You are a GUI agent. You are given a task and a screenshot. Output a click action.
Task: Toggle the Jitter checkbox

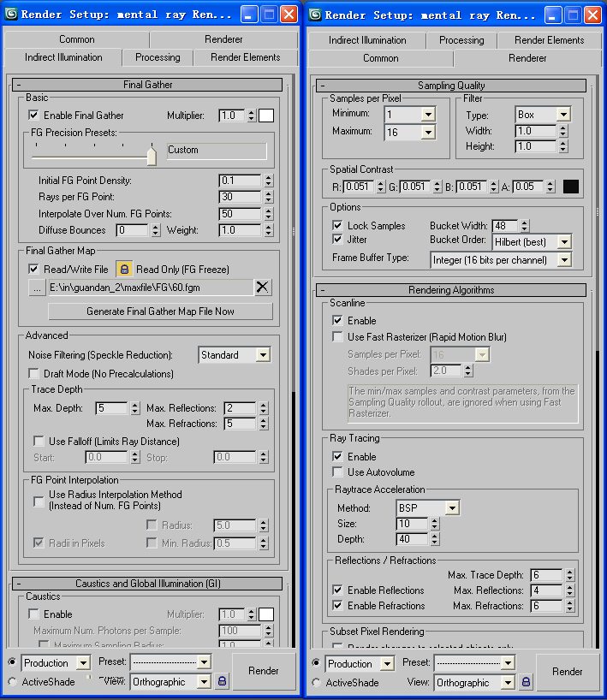pos(337,240)
